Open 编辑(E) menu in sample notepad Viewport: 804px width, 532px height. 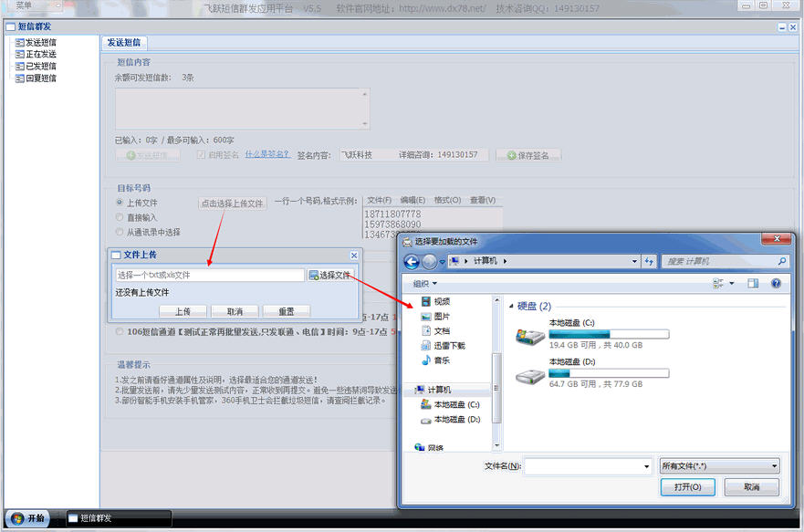[412, 200]
